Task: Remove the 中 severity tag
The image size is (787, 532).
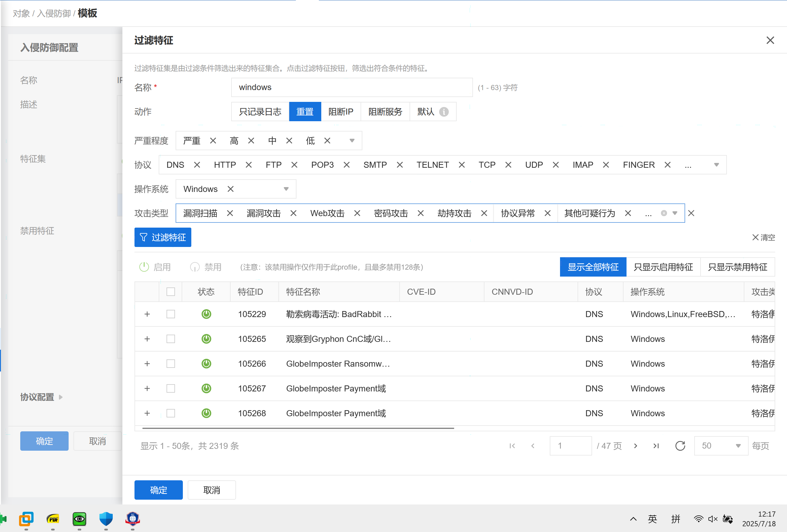Action: pos(289,141)
